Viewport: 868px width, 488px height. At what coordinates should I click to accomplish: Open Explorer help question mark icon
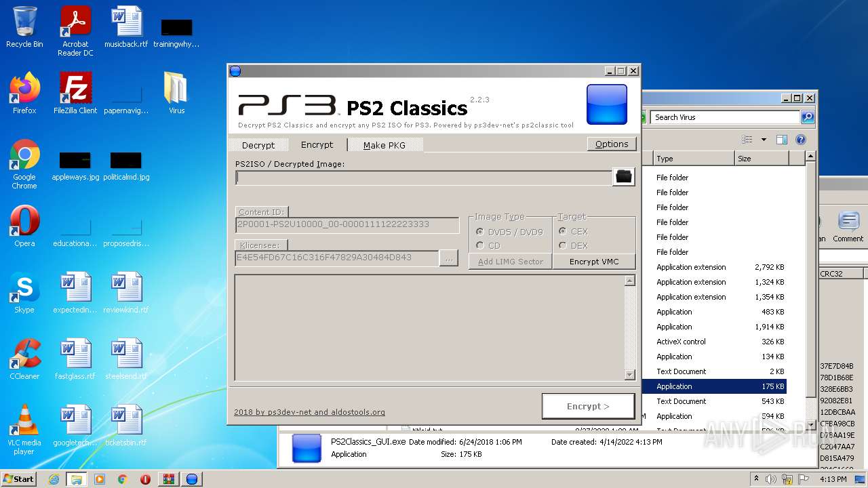coord(801,140)
